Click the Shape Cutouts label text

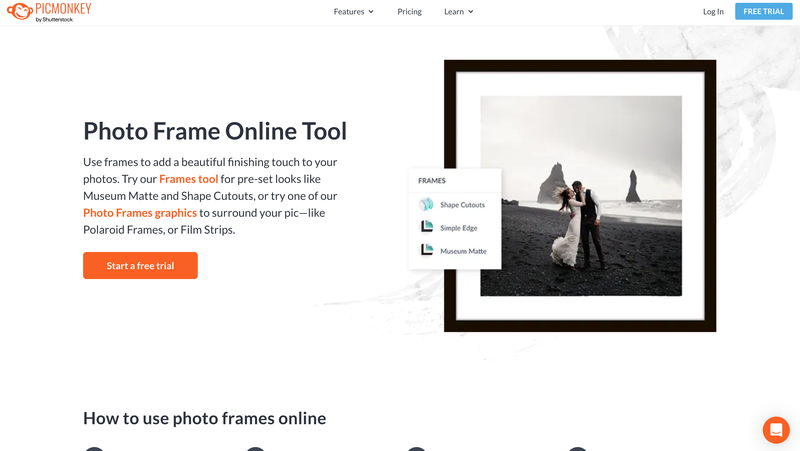click(462, 205)
